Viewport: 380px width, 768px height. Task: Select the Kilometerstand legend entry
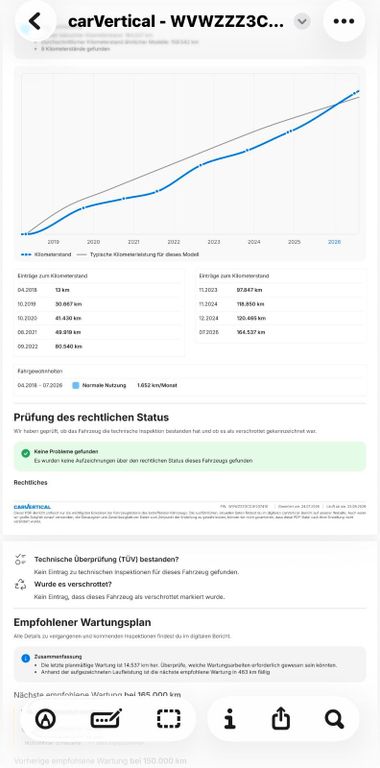coord(47,255)
